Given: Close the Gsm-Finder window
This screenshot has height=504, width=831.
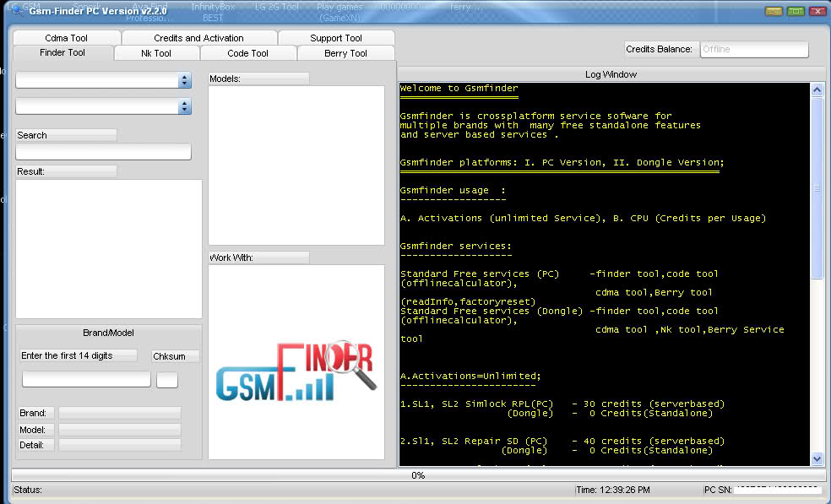Looking at the screenshot, I should click(817, 11).
